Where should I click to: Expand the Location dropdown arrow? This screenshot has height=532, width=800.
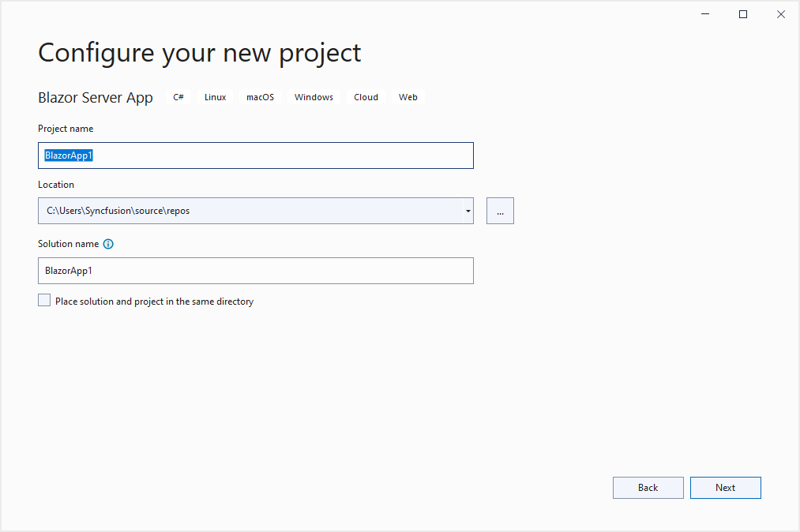click(x=468, y=211)
